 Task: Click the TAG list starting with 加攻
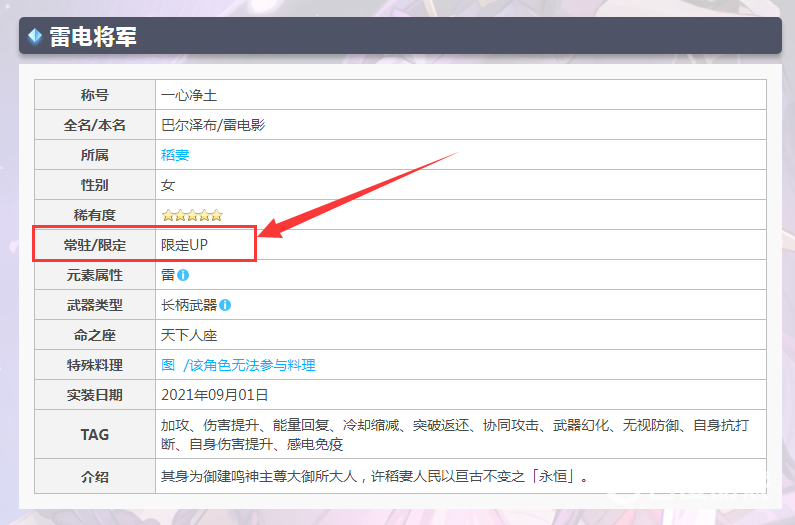[x=455, y=434]
